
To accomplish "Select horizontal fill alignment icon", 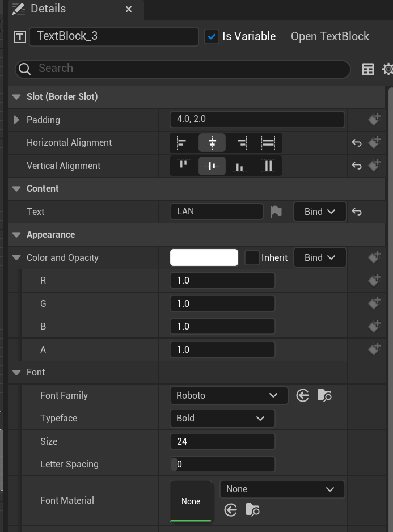I will pos(268,143).
